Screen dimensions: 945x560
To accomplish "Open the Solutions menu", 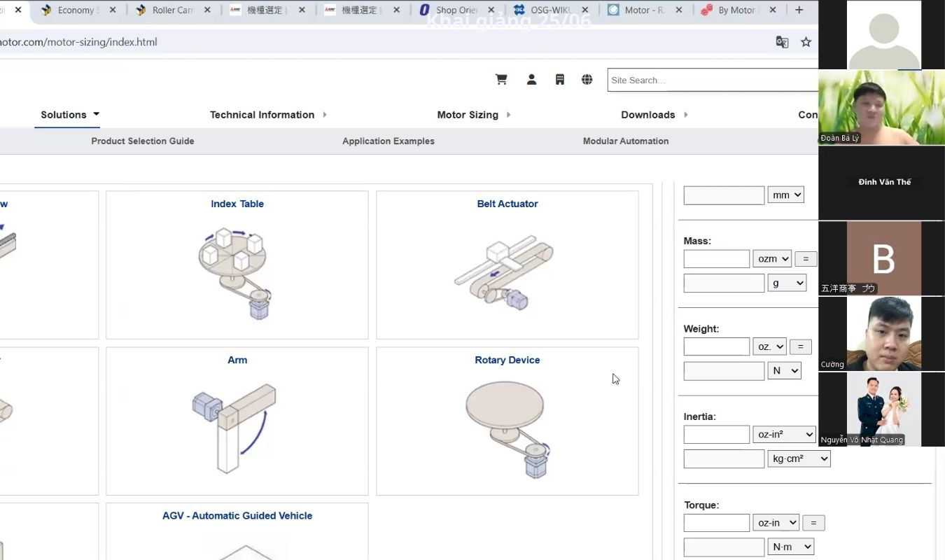I will (x=70, y=115).
